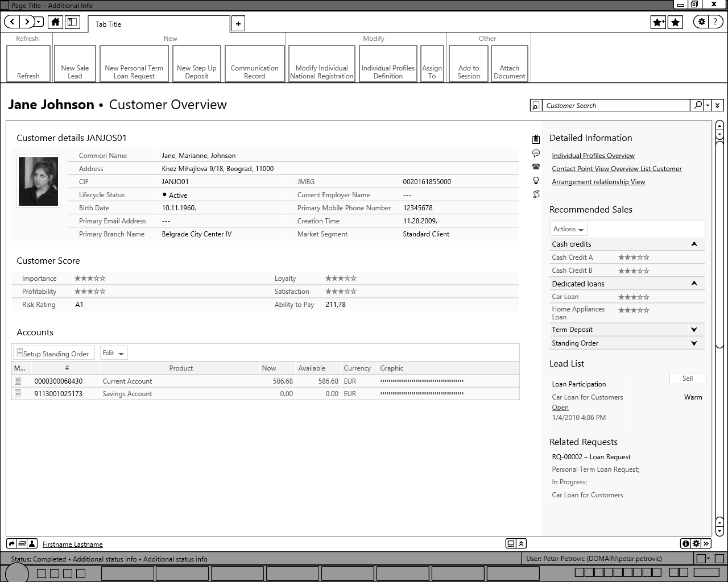Screen dimensions: 728x582
Task: Click the footer settings gear icon
Action: (696, 543)
